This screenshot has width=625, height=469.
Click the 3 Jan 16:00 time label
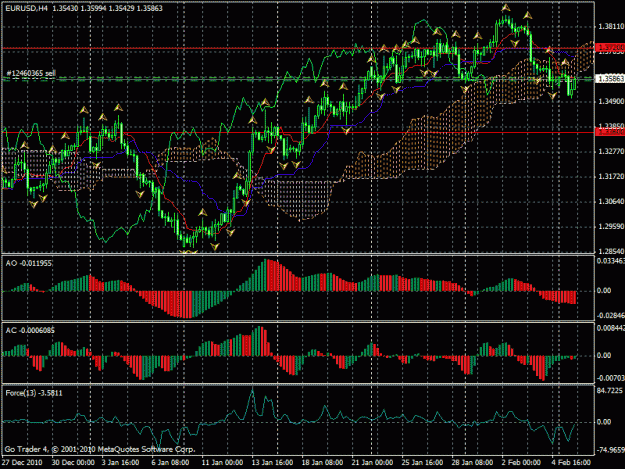click(120, 462)
